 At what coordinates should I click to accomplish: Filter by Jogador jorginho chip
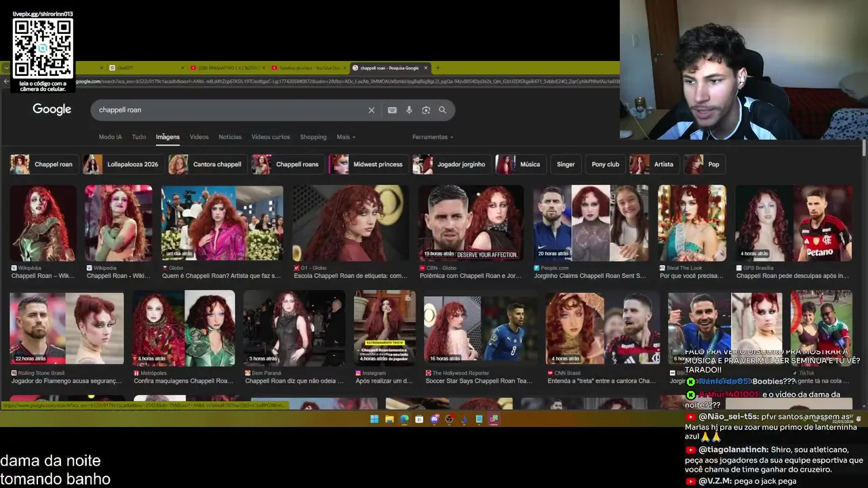[x=451, y=164]
